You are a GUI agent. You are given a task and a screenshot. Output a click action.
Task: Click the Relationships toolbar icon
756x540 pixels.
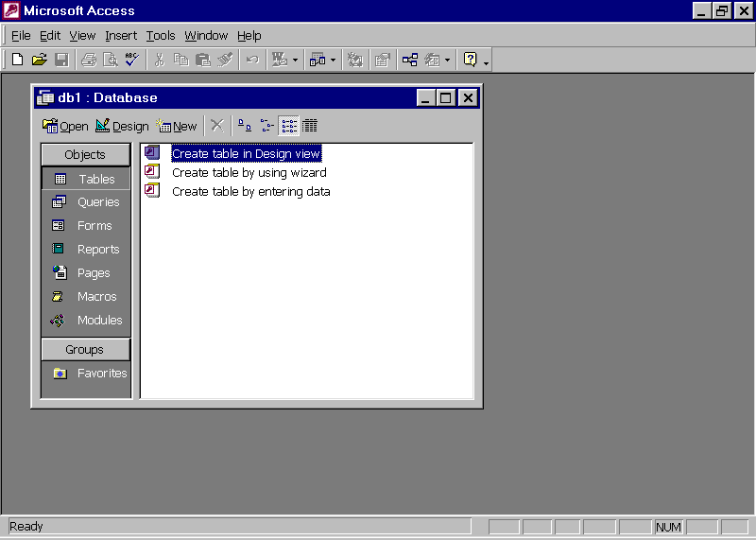[410, 60]
